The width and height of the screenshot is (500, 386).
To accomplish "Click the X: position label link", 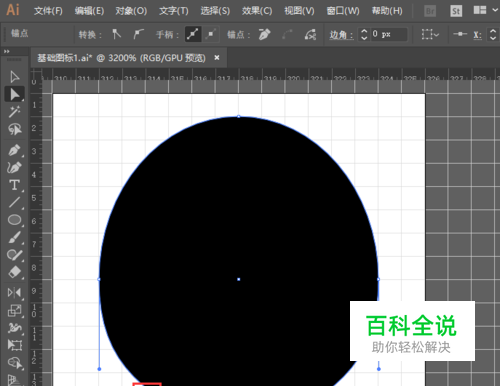I will pos(477,35).
